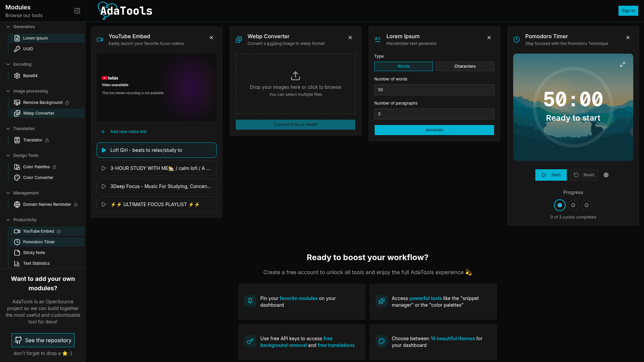Viewport: 644px width, 362px height.
Task: Click the Sticky Note icon in sidebar
Action: click(17, 253)
